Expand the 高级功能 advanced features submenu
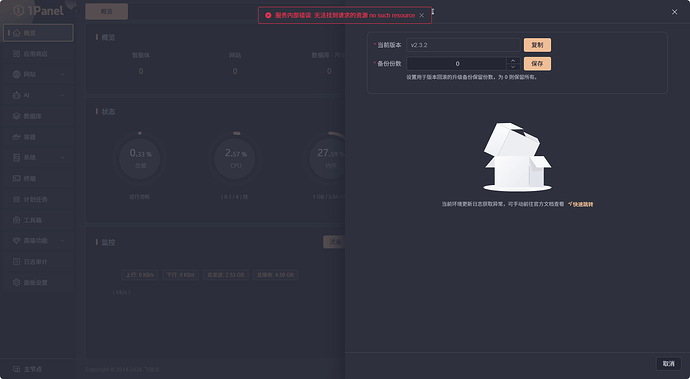 [38, 241]
